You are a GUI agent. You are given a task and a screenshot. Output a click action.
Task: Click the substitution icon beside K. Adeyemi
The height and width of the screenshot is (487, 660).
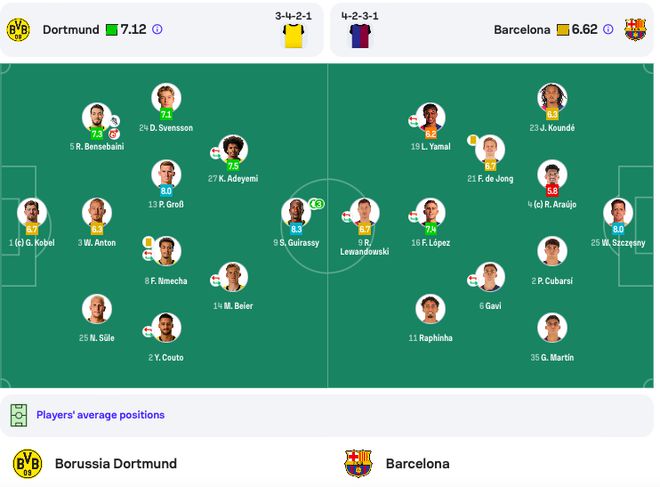(215, 152)
